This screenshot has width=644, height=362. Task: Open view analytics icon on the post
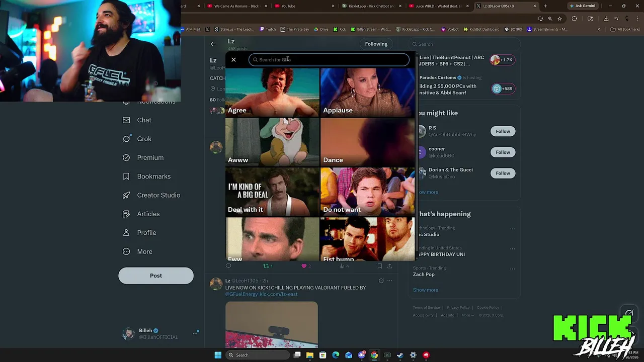coord(342,266)
